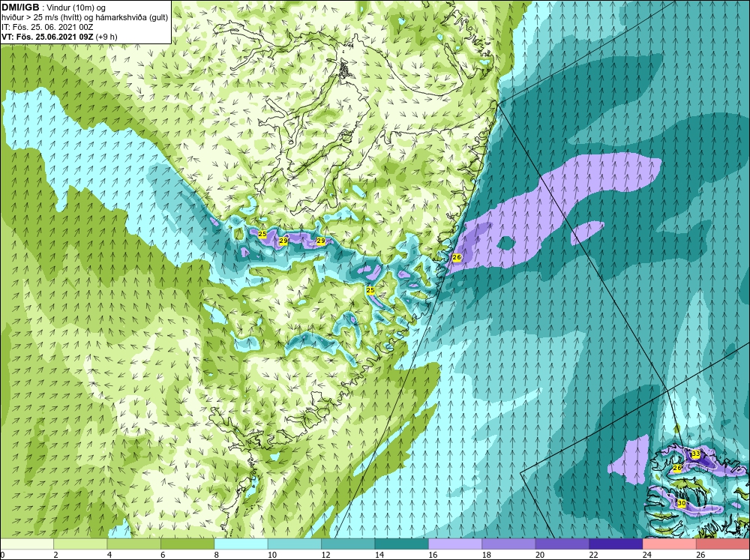Click the legend scale value '22'
The height and width of the screenshot is (560, 750).
tap(593, 555)
